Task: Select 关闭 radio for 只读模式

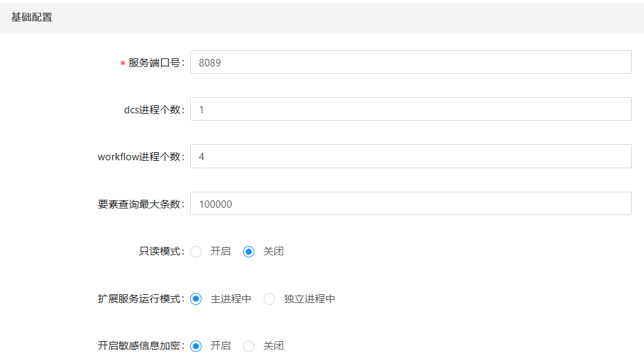Action: (x=249, y=251)
